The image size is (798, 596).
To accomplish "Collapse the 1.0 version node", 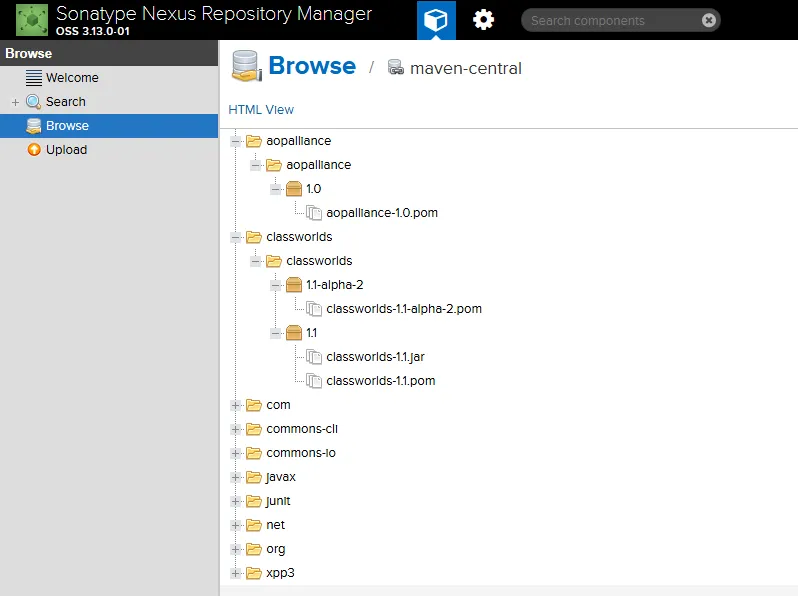I will pos(275,189).
